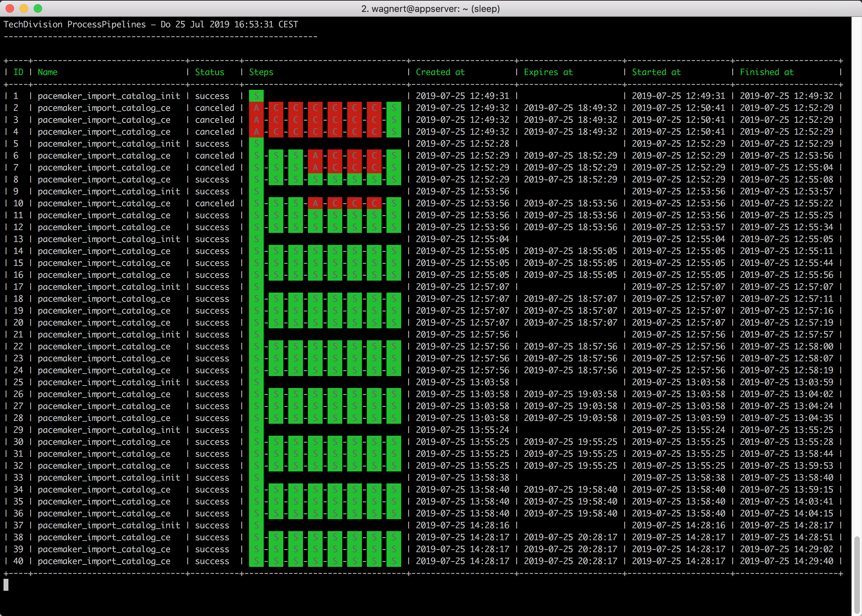Click the canceled status of pipeline 10

(215, 203)
